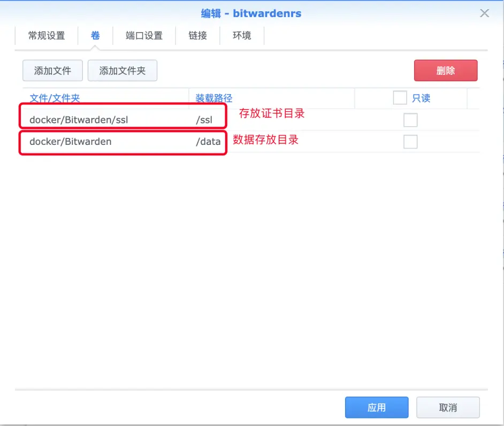This screenshot has width=504, height=426.
Task: Enable read-only for docker/Bitwarden/ssl row
Action: click(x=410, y=120)
